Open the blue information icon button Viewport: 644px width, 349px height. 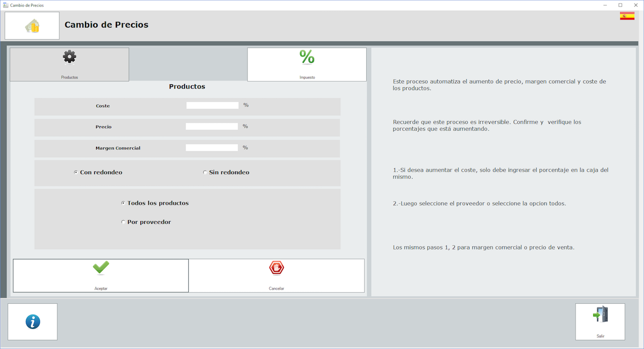33,322
